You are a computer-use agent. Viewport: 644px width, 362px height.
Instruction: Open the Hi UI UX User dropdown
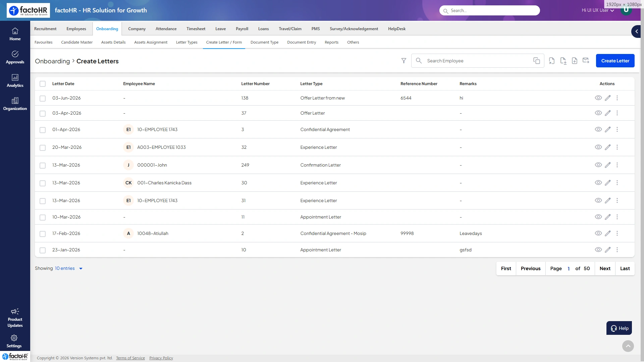point(598,10)
